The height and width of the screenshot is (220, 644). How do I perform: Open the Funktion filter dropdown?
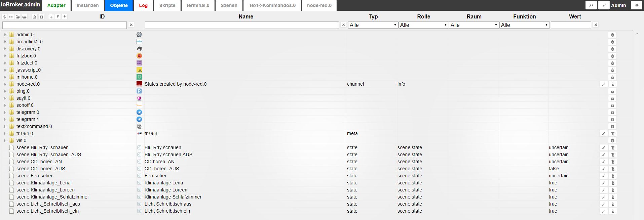524,25
